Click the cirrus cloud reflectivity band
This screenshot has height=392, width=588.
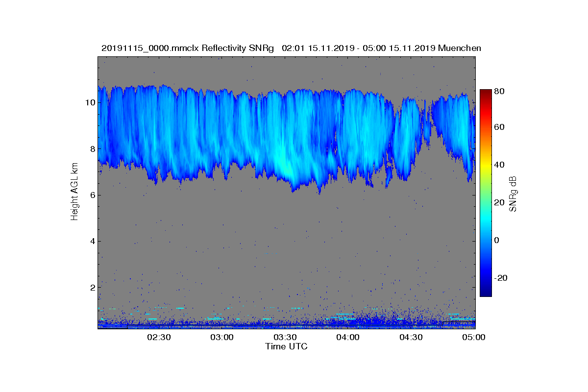286,139
